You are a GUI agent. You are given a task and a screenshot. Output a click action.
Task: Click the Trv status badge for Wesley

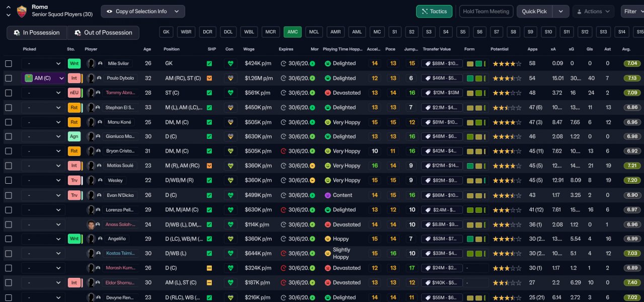pos(74,180)
